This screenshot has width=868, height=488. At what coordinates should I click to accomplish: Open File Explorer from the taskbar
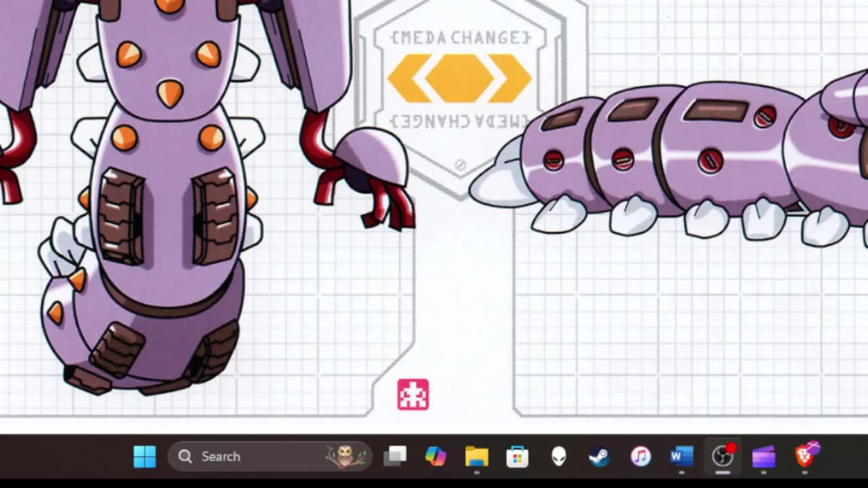[x=477, y=456]
